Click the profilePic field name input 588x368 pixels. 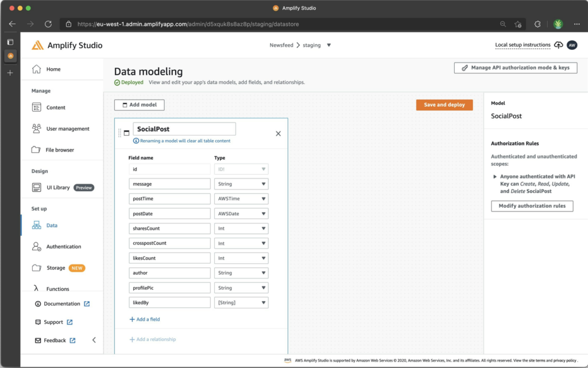169,288
